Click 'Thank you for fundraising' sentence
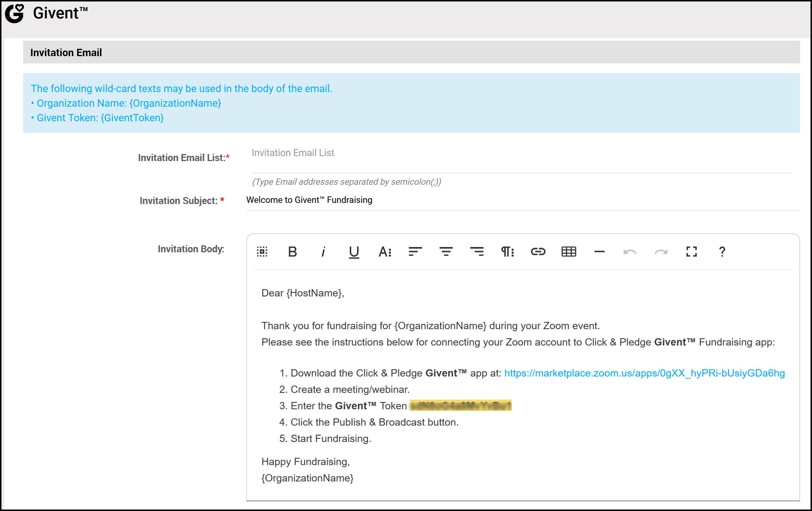Screen dimensions: 812x511 click(x=431, y=326)
